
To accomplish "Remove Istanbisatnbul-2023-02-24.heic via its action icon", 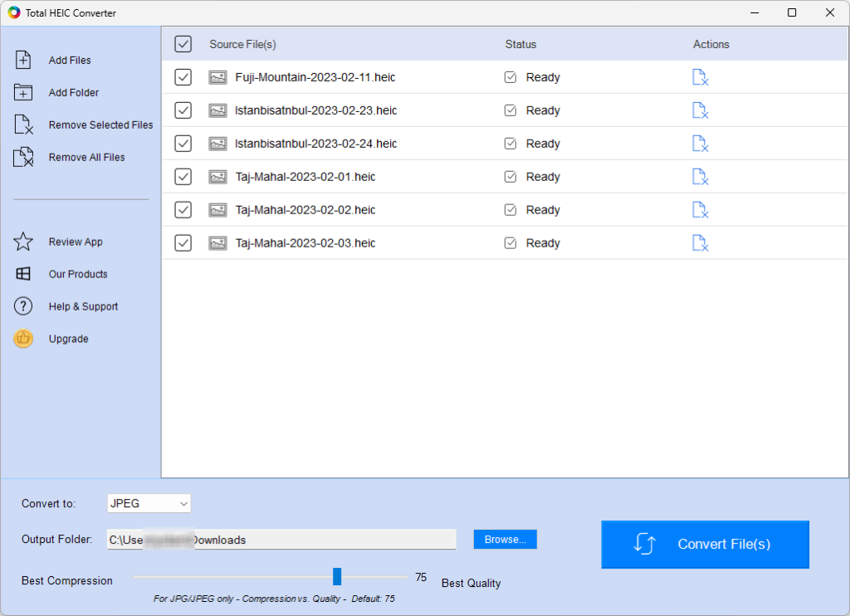I will pyautogui.click(x=701, y=144).
